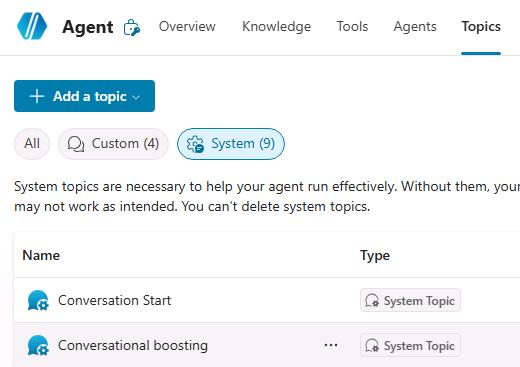Sort by the Name column header
The height and width of the screenshot is (367, 520).
(x=41, y=255)
